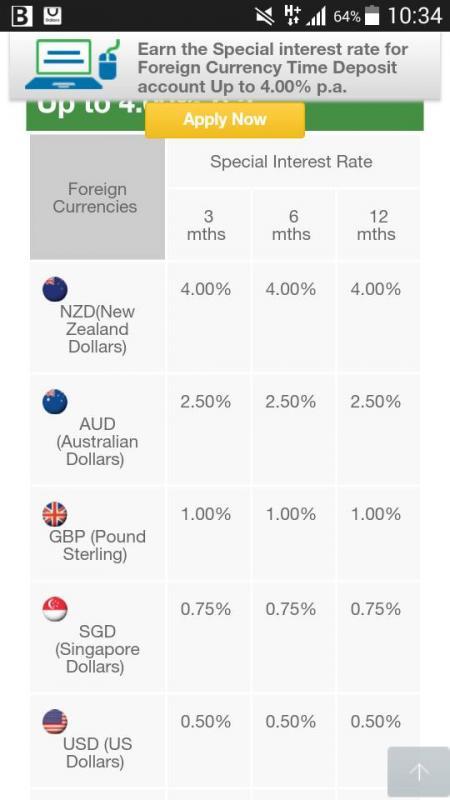Tap the 10:34 clock in status bar
This screenshot has height=800, width=450.
pos(414,16)
